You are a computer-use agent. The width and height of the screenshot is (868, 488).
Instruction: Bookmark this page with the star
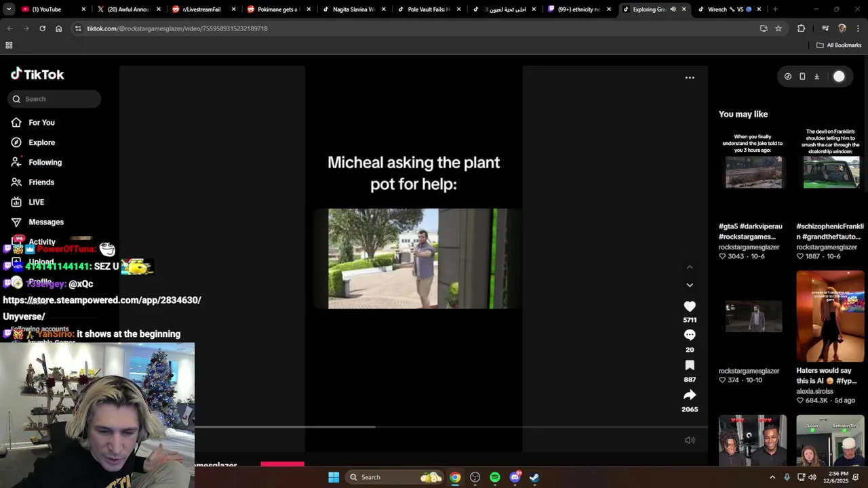[778, 28]
